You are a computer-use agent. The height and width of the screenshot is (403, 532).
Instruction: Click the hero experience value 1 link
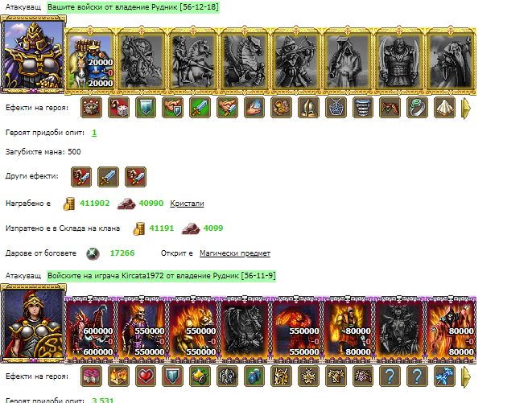click(x=94, y=133)
